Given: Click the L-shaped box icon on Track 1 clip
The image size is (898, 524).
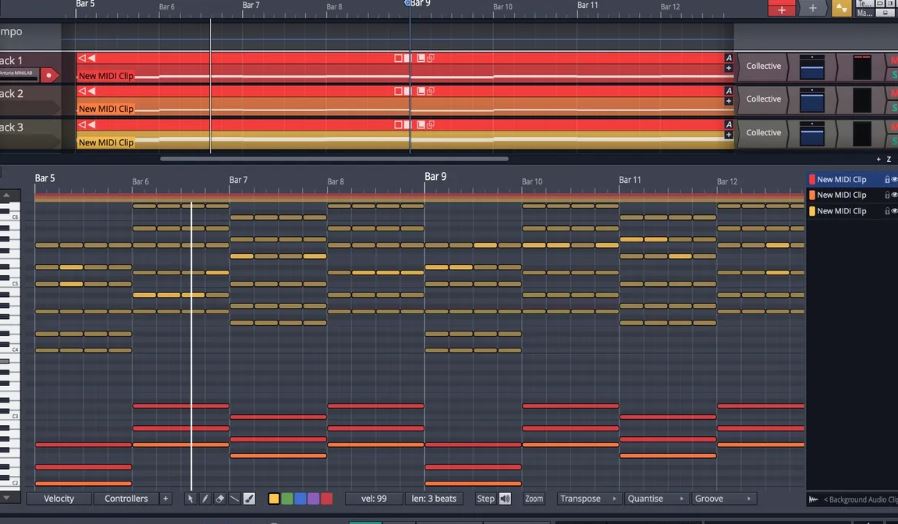Looking at the screenshot, I should point(421,58).
